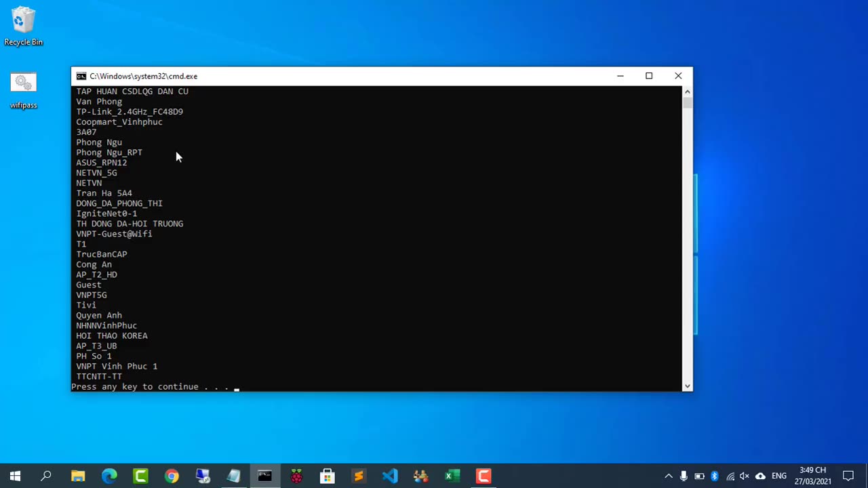
Task: Launch Google Chrome from taskbar
Action: pos(172,476)
